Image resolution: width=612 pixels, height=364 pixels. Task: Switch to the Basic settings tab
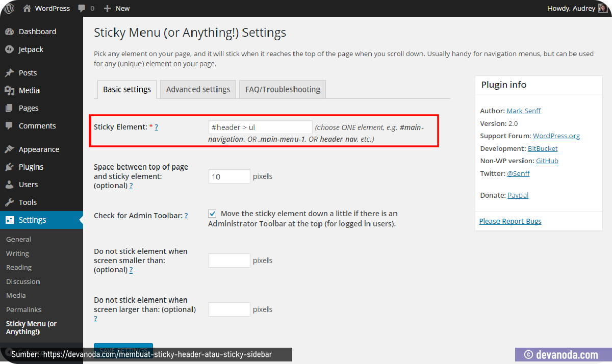pyautogui.click(x=127, y=89)
